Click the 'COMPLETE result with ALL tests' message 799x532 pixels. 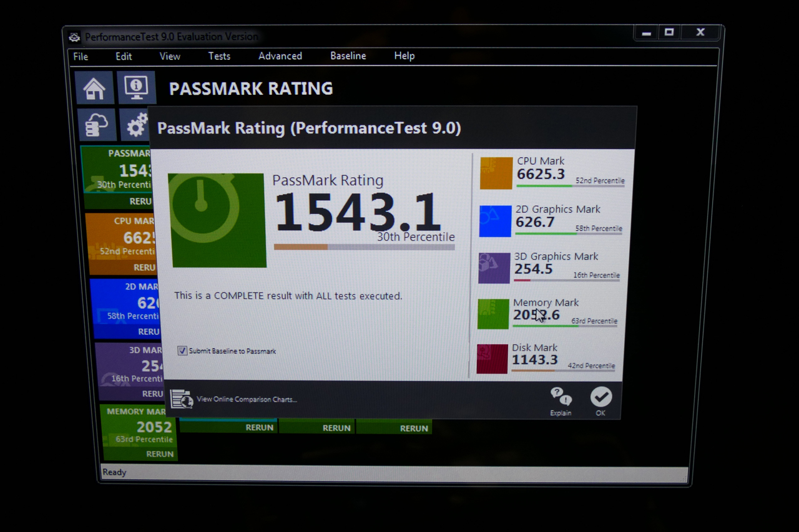point(288,296)
